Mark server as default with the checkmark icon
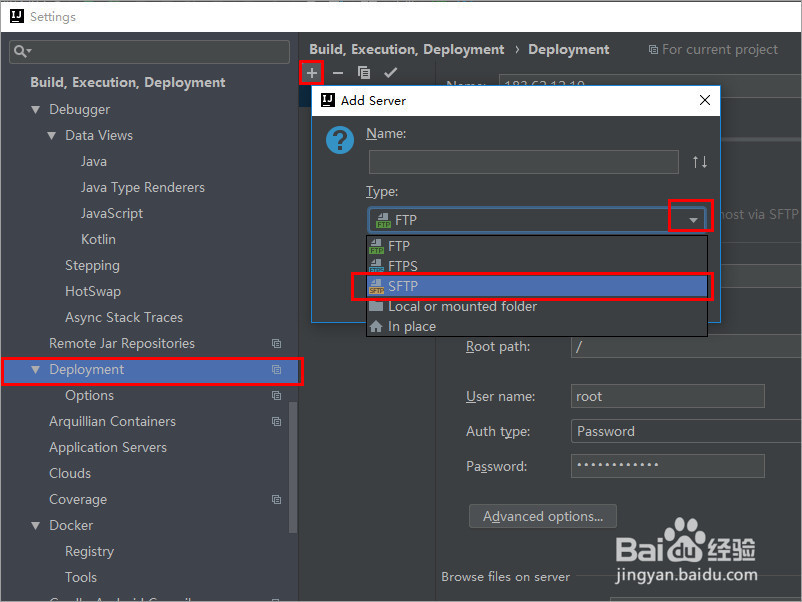802x602 pixels. tap(391, 72)
